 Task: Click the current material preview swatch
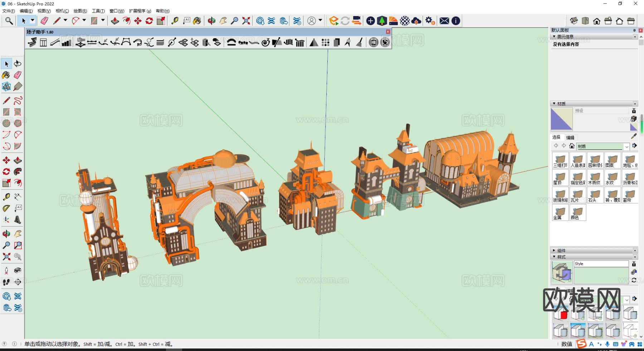point(561,119)
